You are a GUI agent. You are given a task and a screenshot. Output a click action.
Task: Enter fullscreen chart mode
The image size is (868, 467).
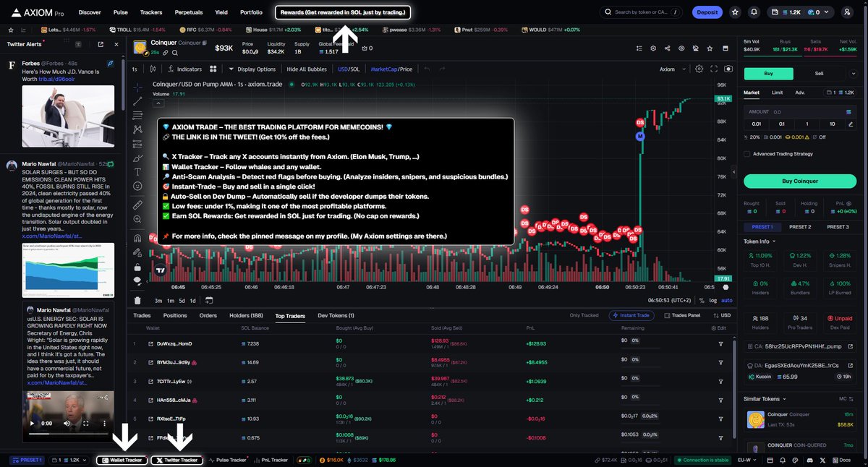(x=714, y=69)
